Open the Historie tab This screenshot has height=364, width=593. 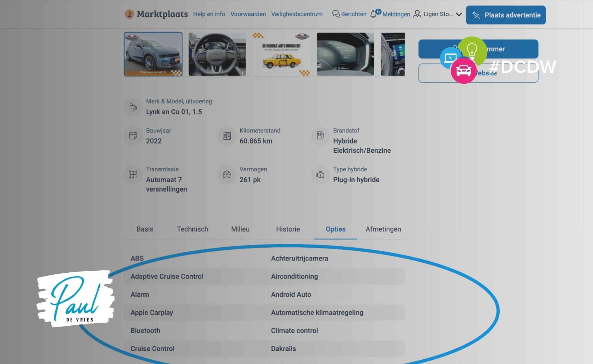coord(288,229)
